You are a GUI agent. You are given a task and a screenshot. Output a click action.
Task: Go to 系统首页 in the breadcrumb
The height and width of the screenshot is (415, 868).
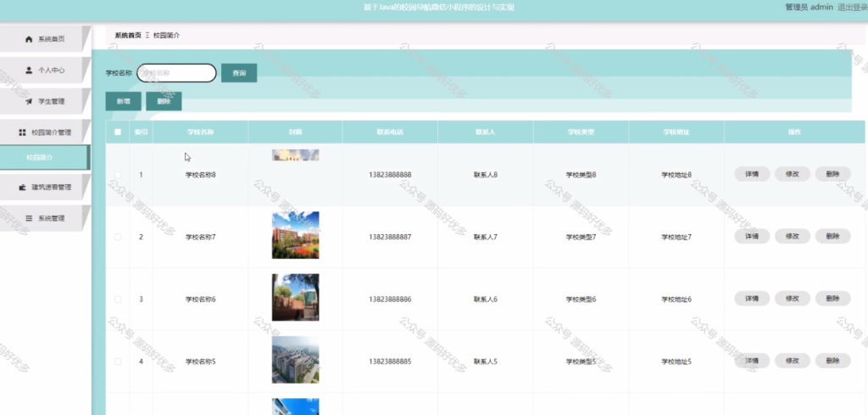pos(128,36)
